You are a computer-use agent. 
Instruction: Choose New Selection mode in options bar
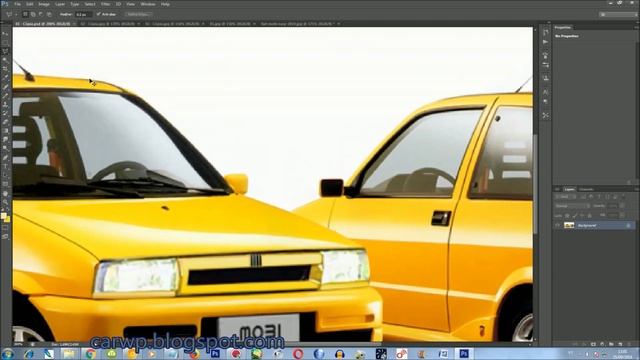25,14
